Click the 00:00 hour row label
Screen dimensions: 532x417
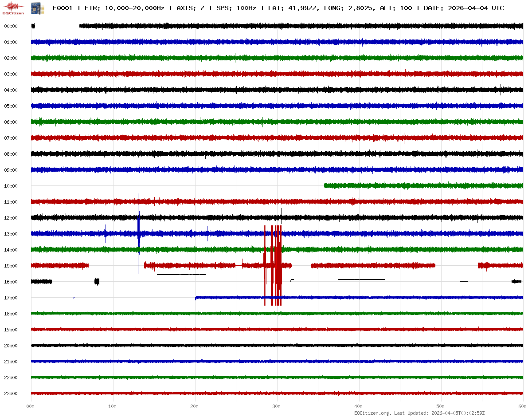pos(11,26)
